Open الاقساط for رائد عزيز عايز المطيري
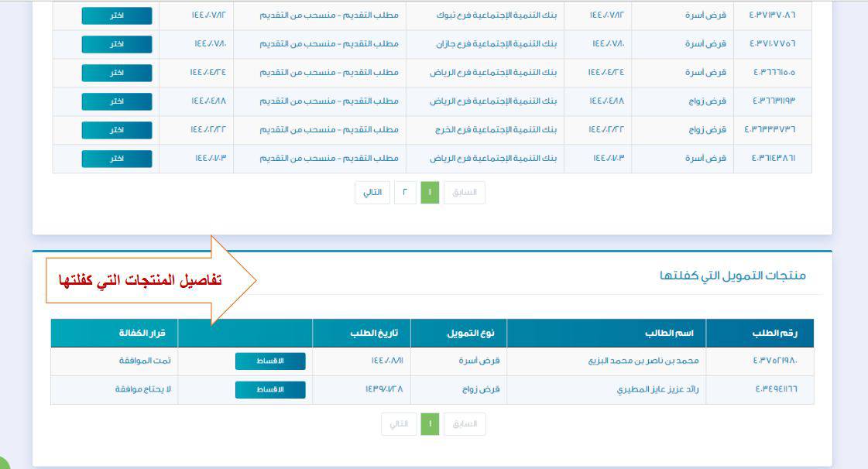868x469 pixels. (x=270, y=389)
